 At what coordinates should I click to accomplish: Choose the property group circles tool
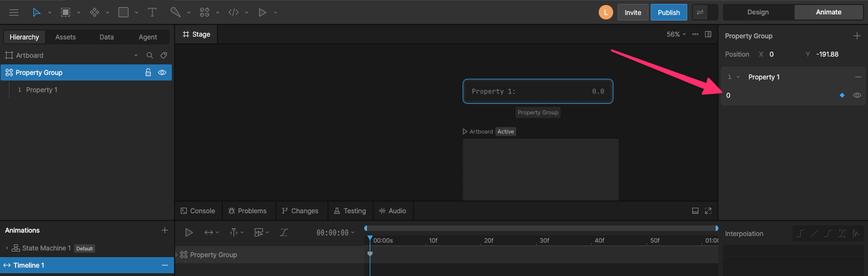[x=205, y=12]
